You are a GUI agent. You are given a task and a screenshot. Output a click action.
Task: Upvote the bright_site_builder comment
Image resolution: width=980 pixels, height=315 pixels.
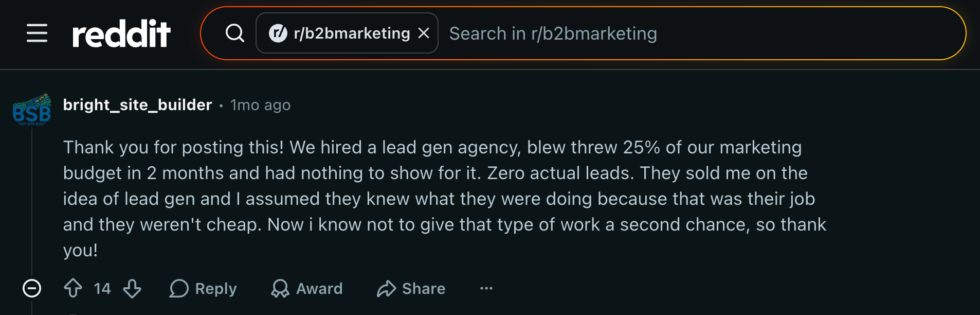[x=73, y=288]
